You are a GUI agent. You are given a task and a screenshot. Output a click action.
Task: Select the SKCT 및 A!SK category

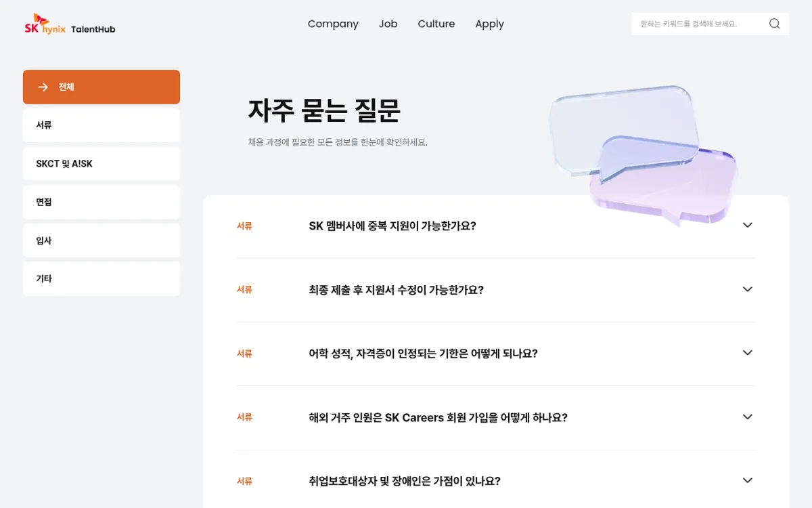101,164
